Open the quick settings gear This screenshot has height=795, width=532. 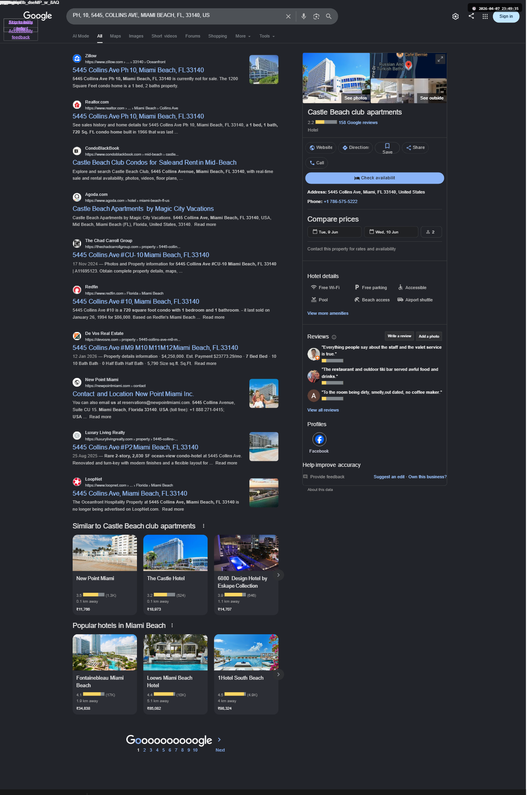pyautogui.click(x=455, y=17)
